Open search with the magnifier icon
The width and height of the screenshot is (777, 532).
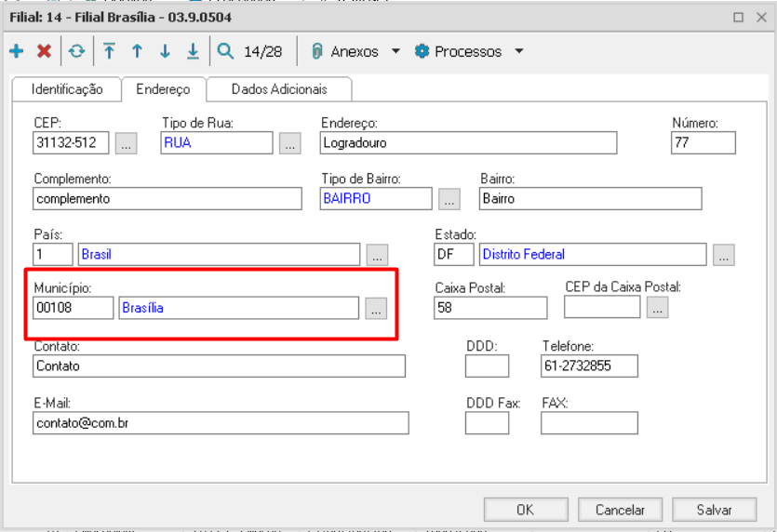(x=225, y=51)
